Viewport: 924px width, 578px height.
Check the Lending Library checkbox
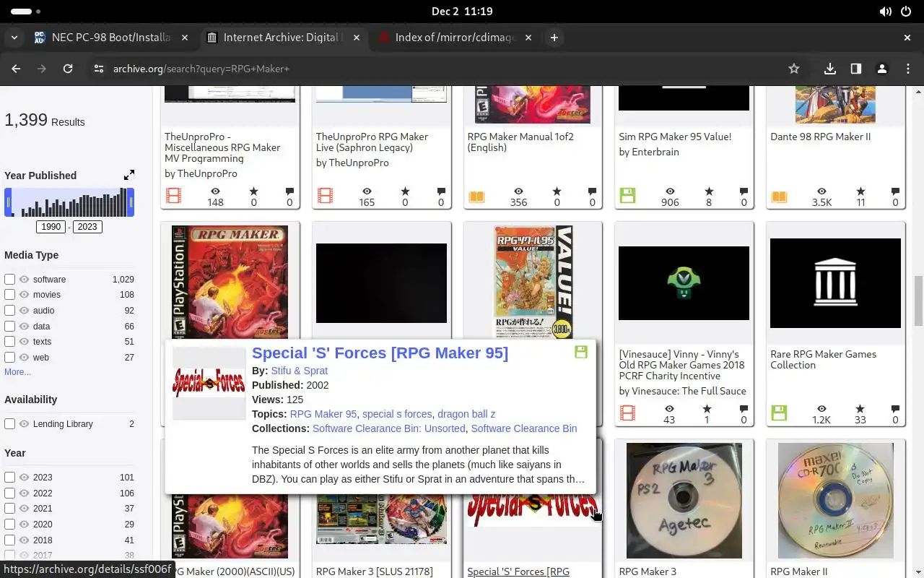[x=10, y=424]
